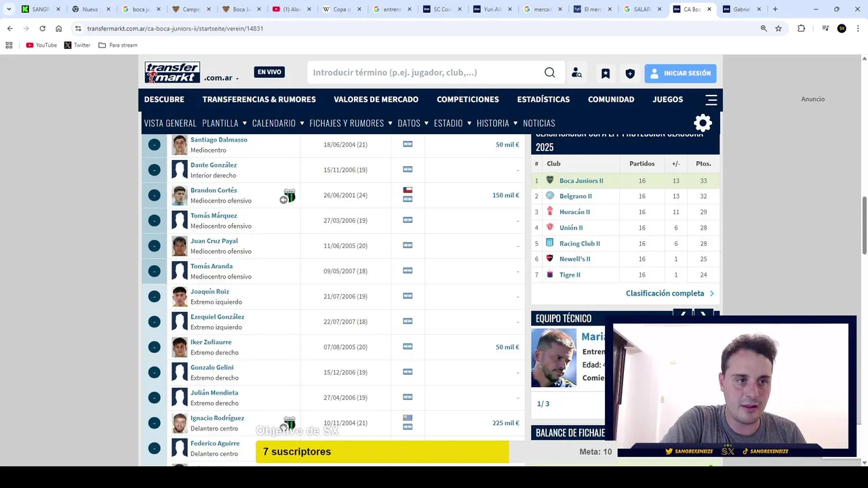Screen dimensions: 868x488
Task: Open VALORES DE MERCADO menu
Action: [376, 100]
